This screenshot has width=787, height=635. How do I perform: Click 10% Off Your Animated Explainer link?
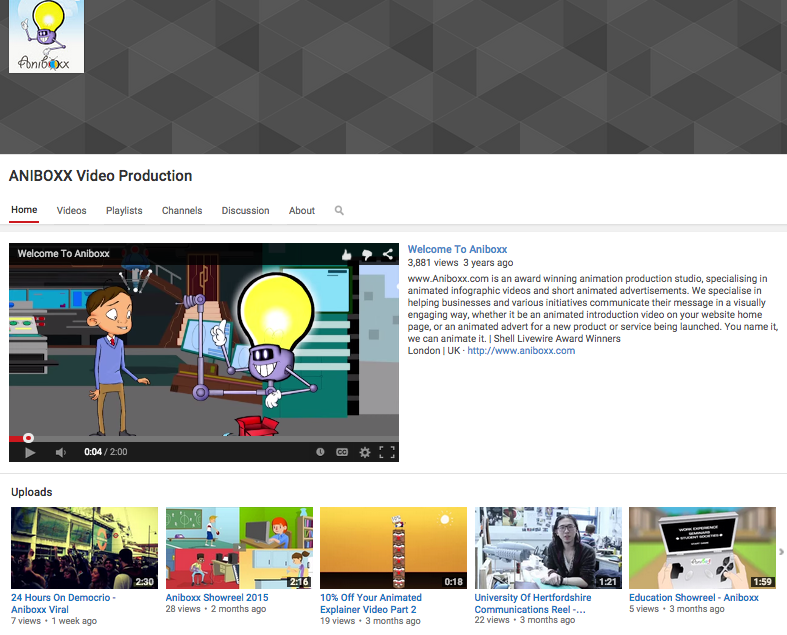371,603
